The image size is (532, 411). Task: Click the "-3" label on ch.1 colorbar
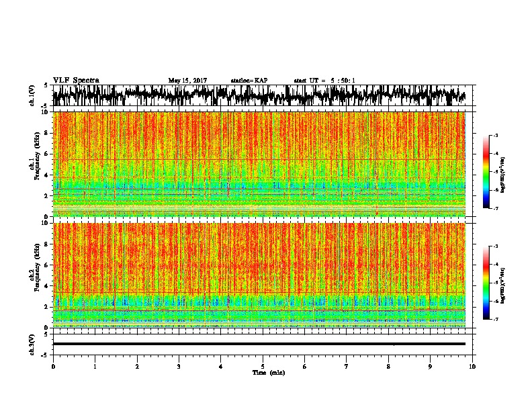[x=495, y=136]
